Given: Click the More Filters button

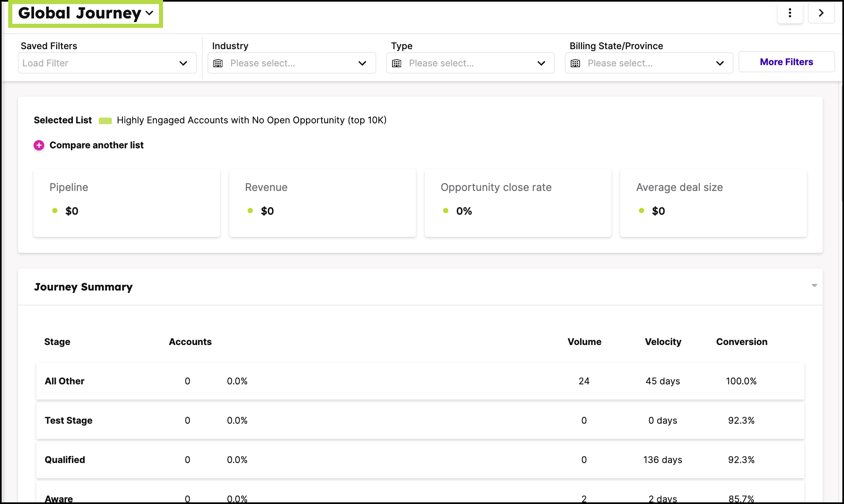Looking at the screenshot, I should click(787, 62).
